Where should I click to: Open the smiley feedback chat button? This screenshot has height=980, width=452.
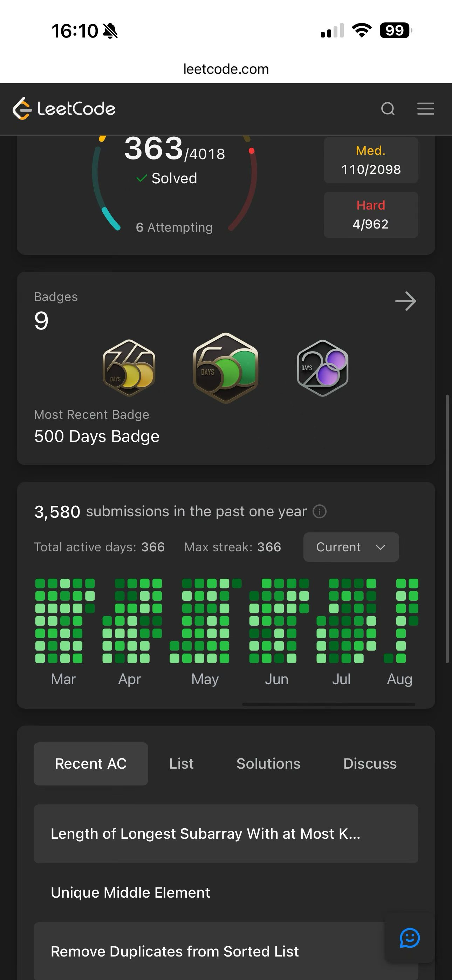tap(410, 938)
